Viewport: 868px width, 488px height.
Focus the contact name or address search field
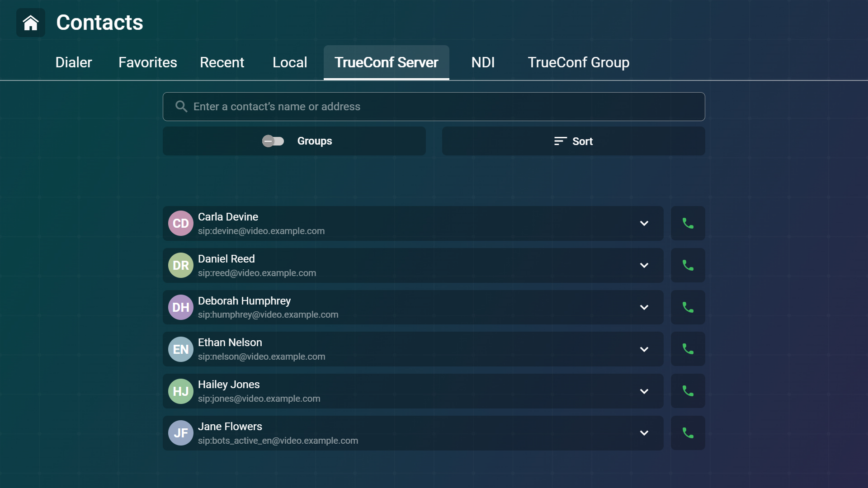434,107
